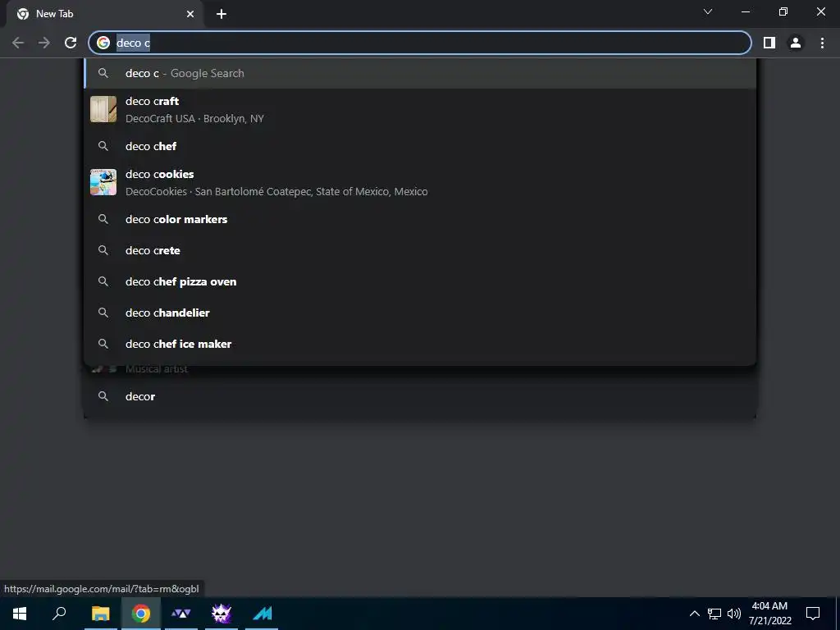Click the DecoCookies thumbnail image
840x630 pixels.
tap(103, 183)
